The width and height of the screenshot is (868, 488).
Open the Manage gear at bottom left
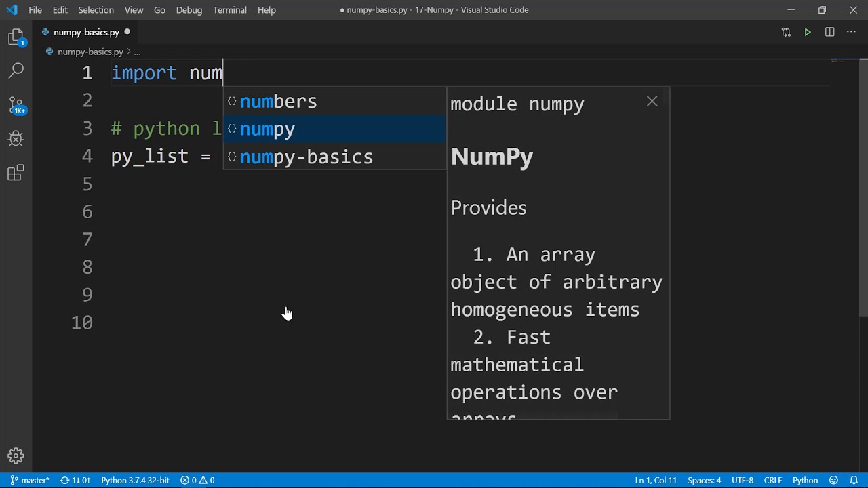point(16,455)
